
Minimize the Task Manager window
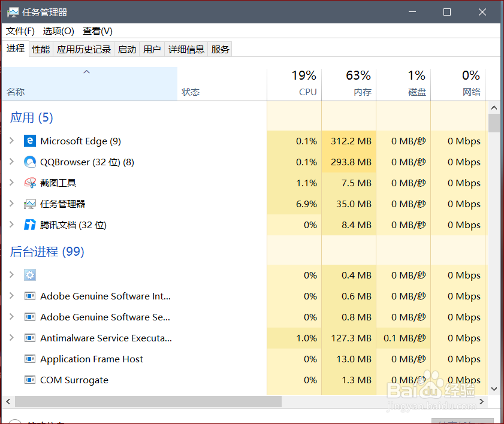point(412,12)
